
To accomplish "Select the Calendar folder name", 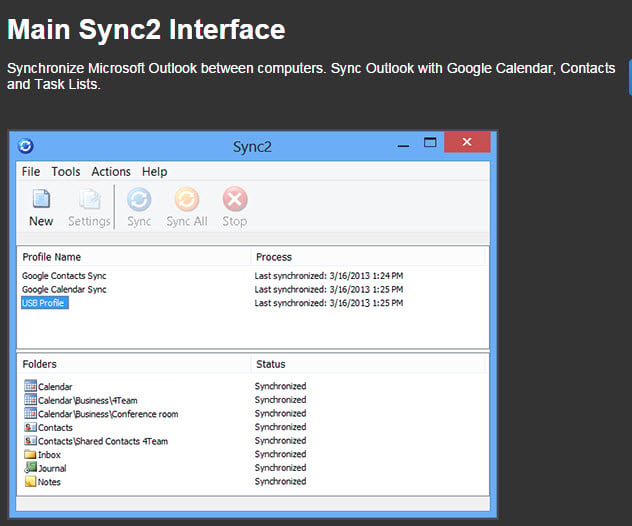I will point(55,387).
